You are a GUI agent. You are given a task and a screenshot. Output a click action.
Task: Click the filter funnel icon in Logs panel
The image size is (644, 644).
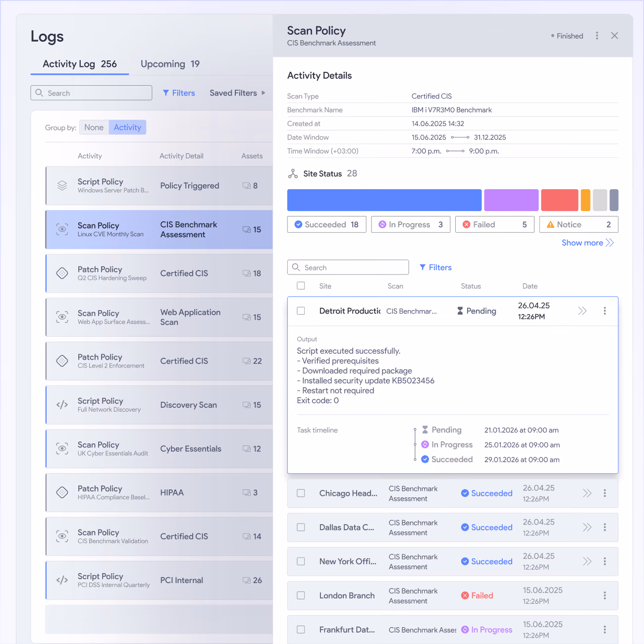[166, 93]
